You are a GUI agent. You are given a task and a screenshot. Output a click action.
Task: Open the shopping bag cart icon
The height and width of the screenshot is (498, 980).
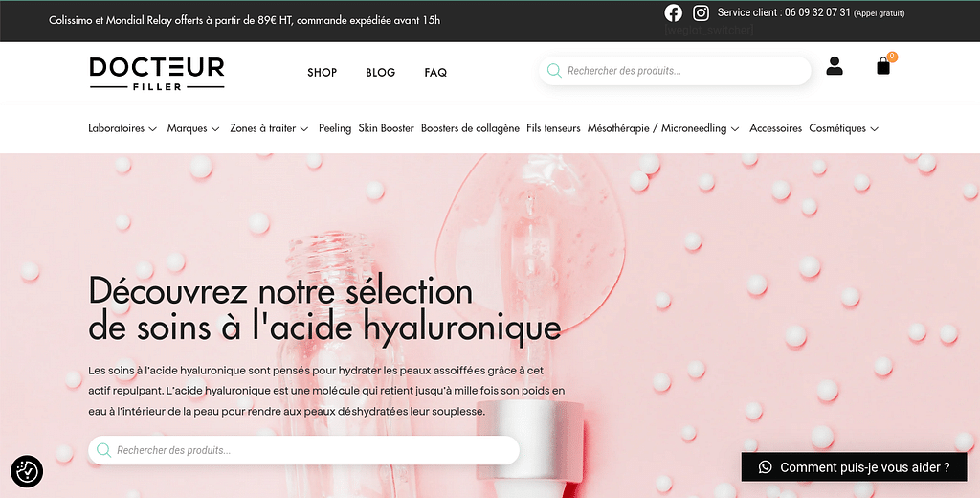[883, 66]
